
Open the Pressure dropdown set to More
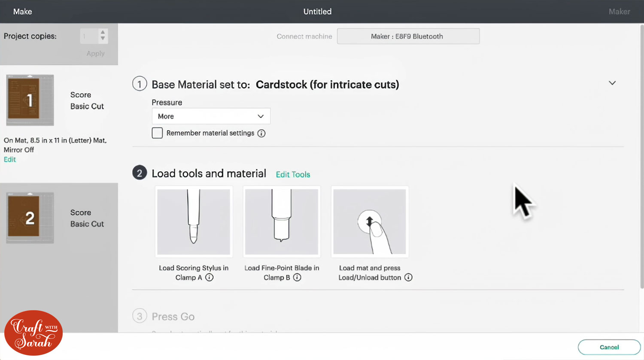(x=211, y=116)
